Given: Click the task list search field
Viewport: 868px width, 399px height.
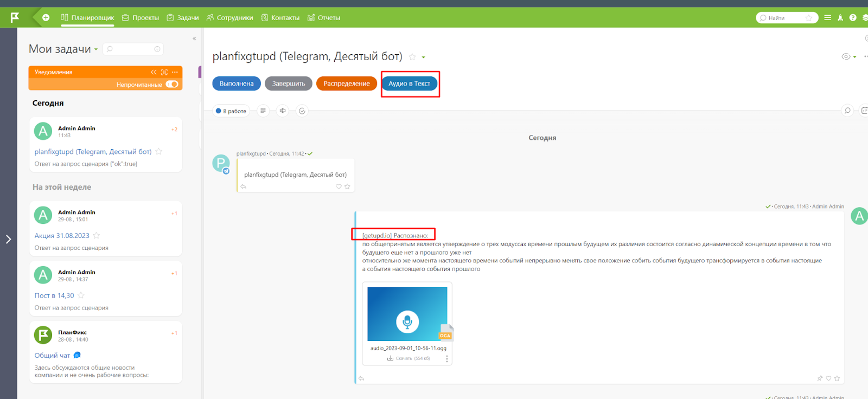Looking at the screenshot, I should point(133,49).
